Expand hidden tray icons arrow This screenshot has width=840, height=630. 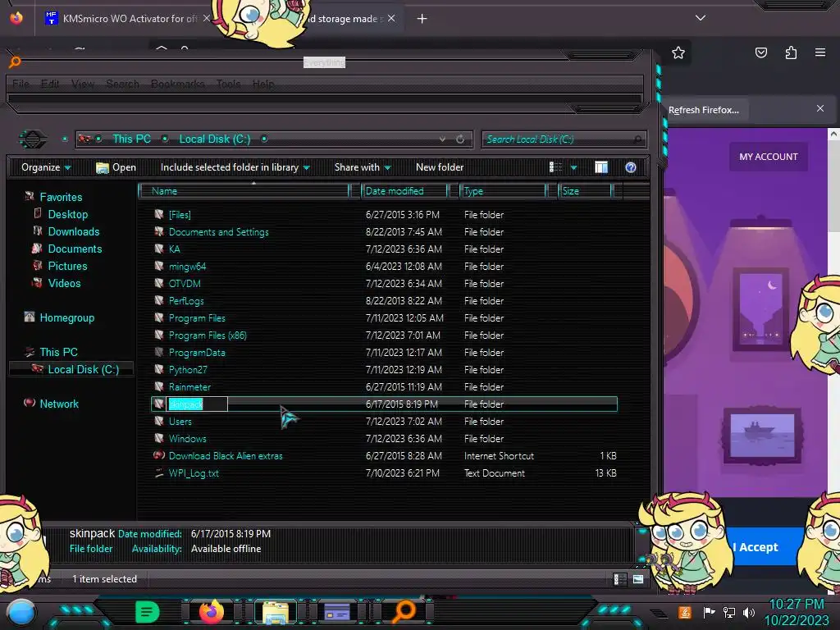pos(659,614)
